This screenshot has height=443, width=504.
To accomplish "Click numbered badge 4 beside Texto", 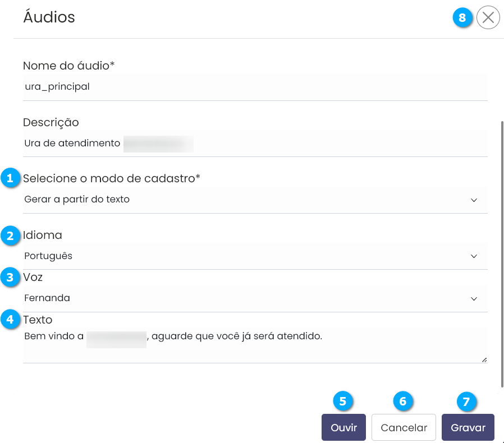I will pos(10,320).
